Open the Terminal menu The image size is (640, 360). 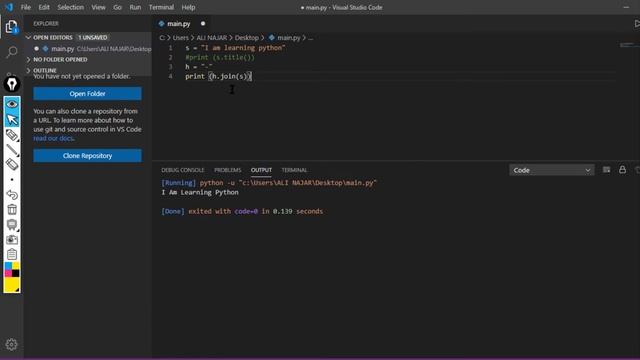[x=161, y=7]
